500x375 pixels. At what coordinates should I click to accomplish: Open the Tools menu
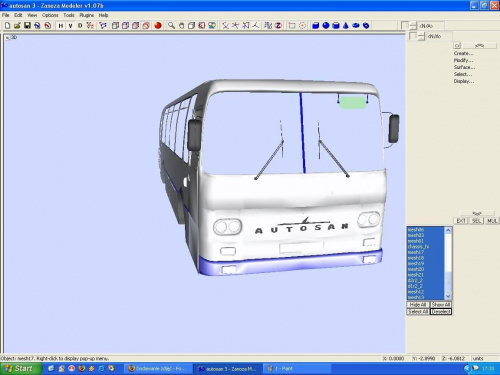pyautogui.click(x=69, y=15)
